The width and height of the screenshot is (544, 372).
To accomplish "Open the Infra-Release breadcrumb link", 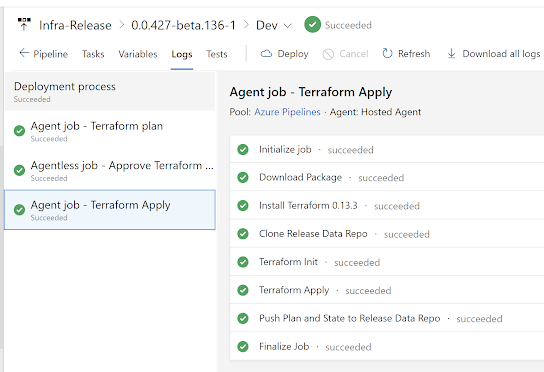I will 75,25.
